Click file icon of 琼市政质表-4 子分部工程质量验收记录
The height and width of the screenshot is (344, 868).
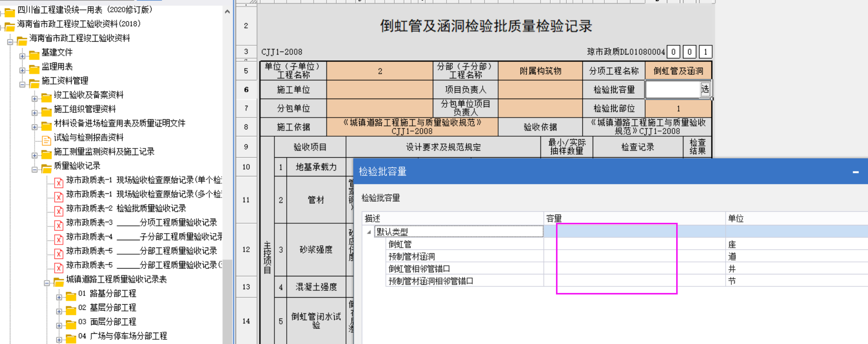(x=58, y=239)
